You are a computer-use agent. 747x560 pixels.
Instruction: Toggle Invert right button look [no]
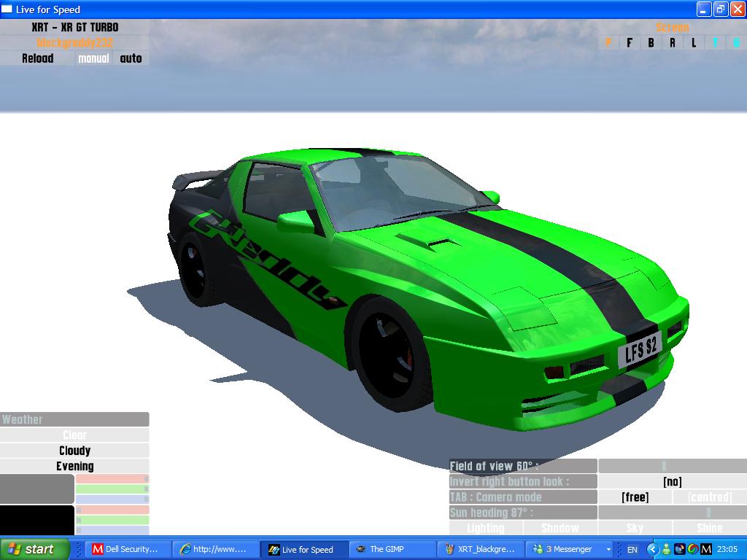[x=672, y=481]
